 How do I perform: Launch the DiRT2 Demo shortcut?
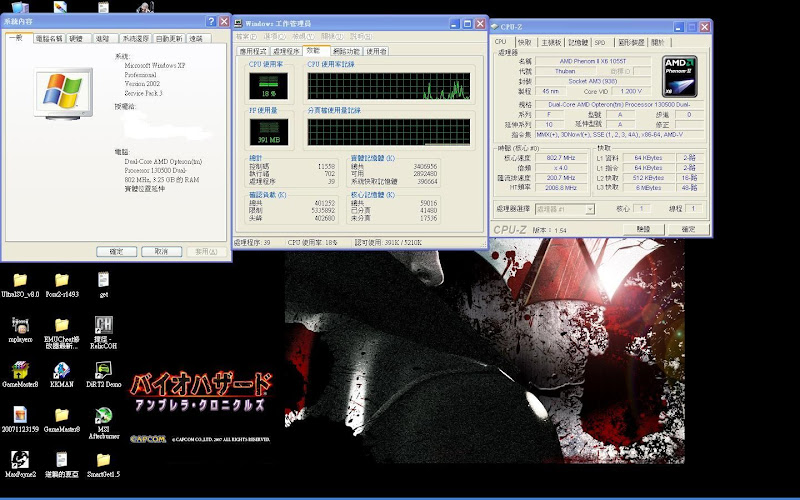104,370
